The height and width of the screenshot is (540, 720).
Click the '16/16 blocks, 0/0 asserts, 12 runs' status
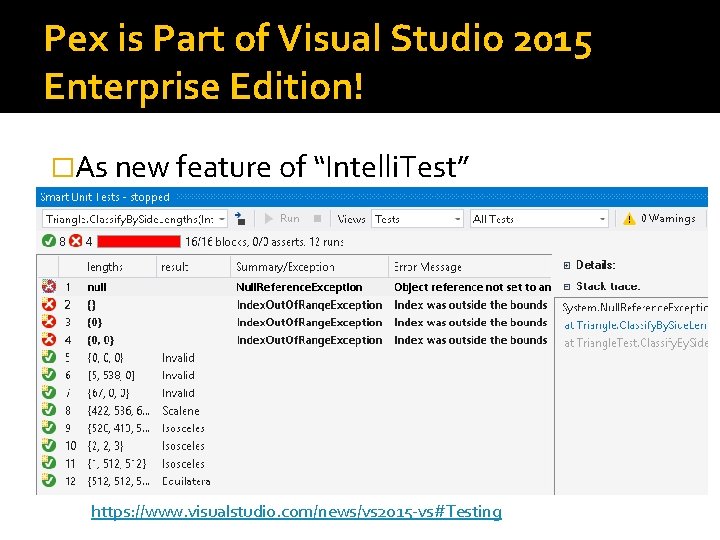coord(264,242)
